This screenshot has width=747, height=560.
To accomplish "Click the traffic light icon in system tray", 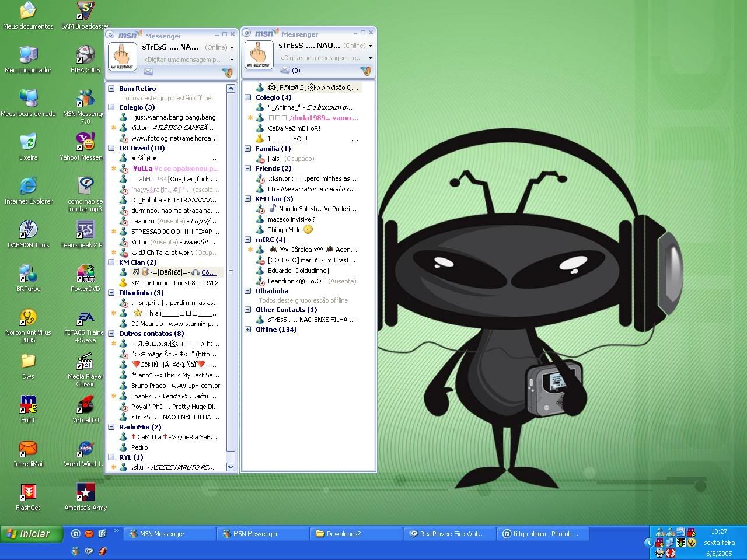I will coord(681,542).
